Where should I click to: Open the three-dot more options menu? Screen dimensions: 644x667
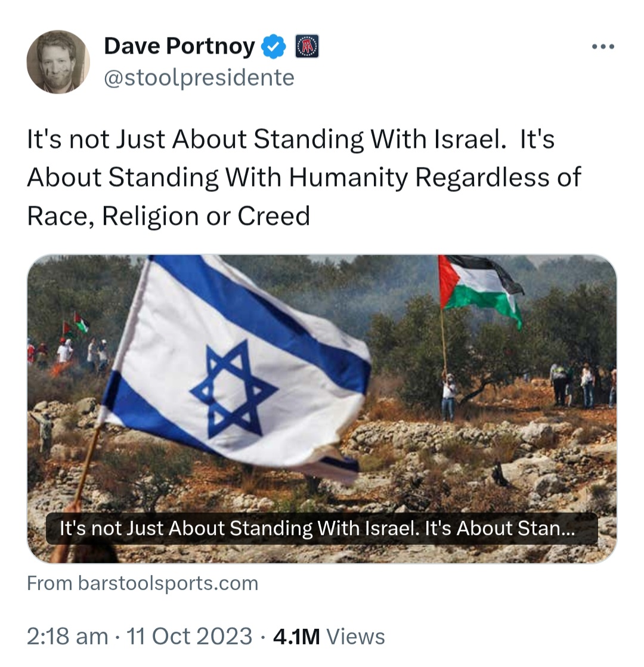[603, 46]
